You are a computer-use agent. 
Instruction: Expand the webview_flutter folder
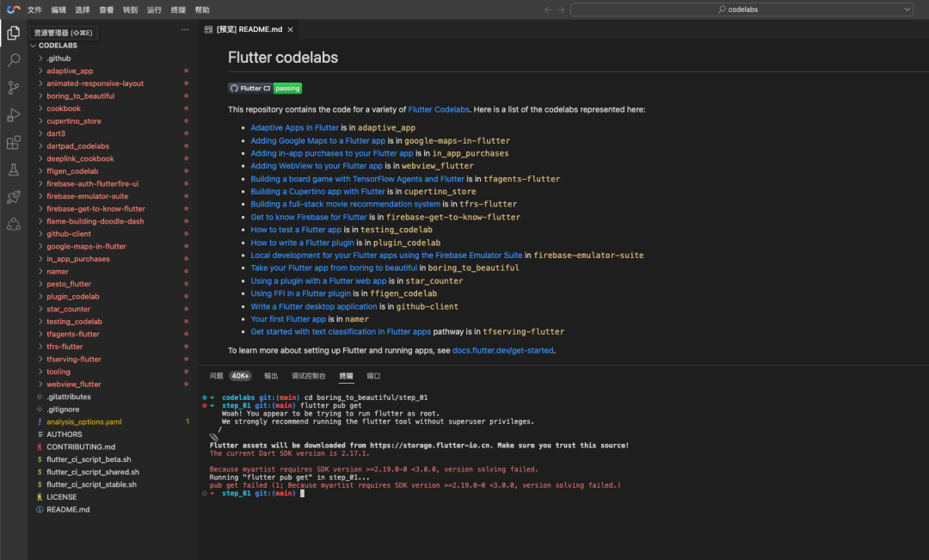73,385
